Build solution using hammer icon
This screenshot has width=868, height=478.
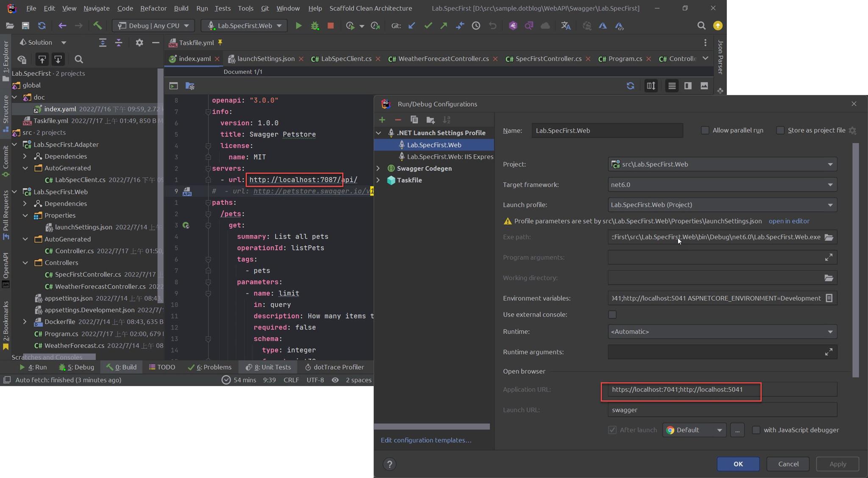coord(97,26)
